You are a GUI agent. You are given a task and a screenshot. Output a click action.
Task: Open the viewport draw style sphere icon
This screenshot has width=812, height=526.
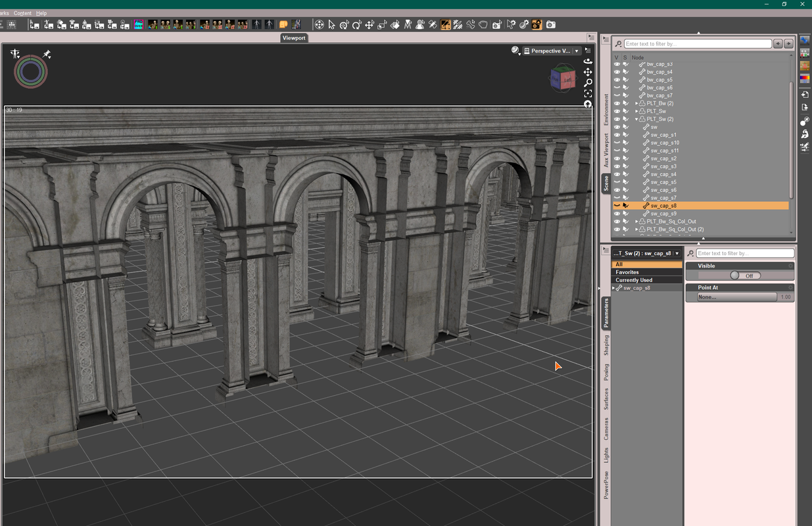(x=515, y=51)
